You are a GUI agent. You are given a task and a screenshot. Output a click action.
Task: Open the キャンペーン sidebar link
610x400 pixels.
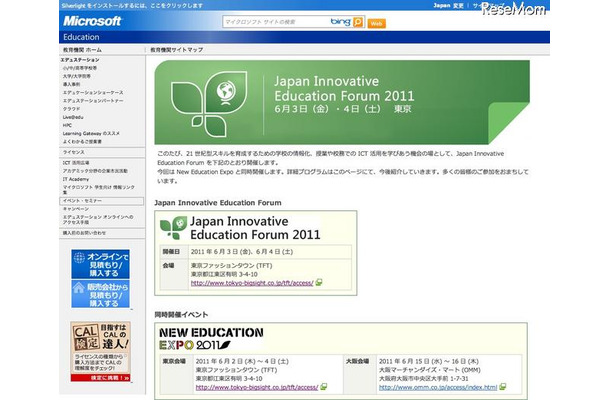[76, 209]
